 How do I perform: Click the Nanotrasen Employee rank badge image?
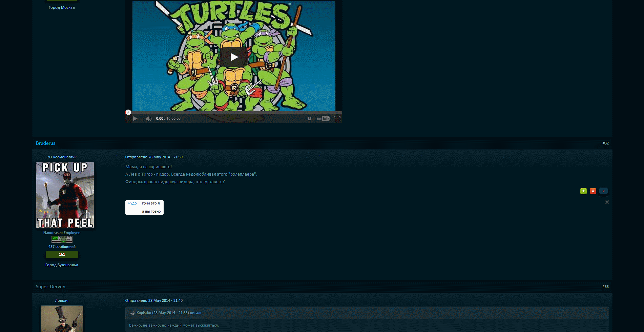[62, 239]
